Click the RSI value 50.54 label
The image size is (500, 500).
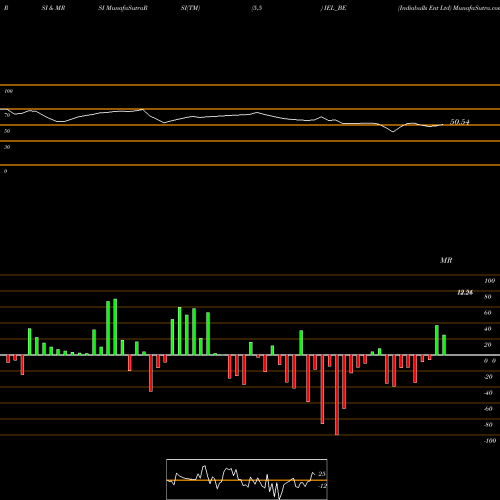click(460, 122)
